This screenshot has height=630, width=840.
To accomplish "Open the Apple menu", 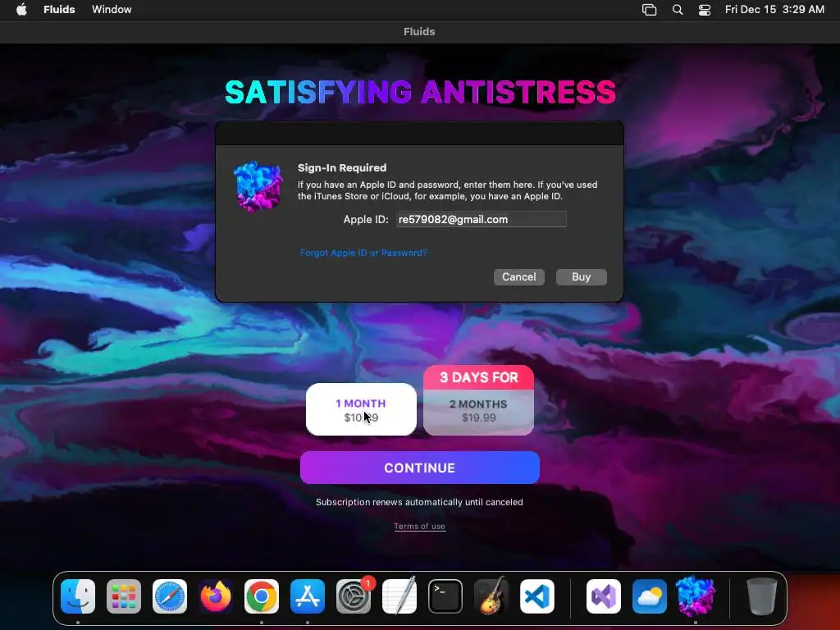I will pos(21,10).
